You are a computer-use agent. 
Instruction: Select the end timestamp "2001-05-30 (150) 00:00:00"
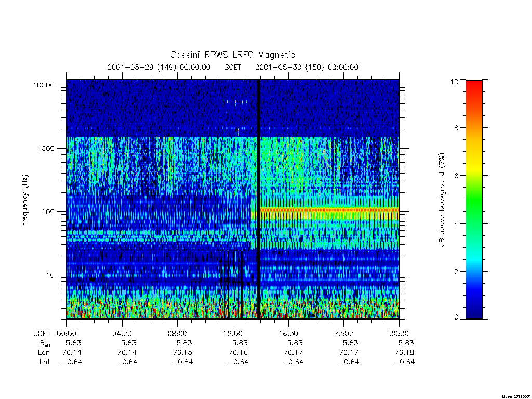coord(307,67)
